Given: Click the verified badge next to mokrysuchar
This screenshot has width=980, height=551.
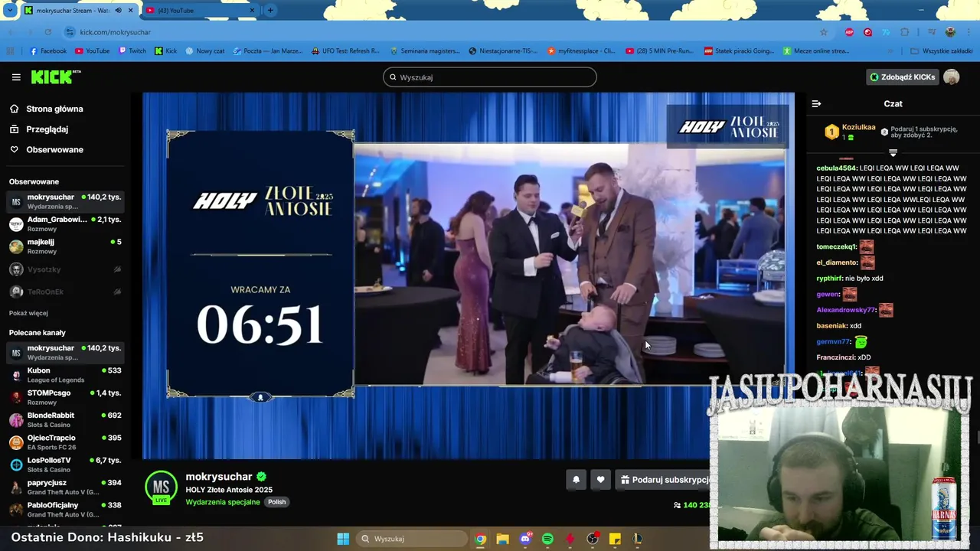Looking at the screenshot, I should coord(261,477).
